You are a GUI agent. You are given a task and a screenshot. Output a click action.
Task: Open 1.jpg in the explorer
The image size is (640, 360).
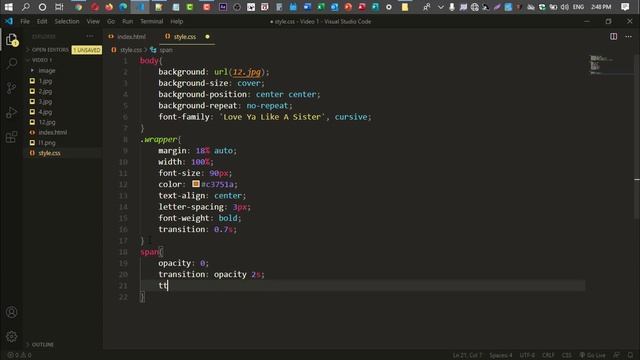click(45, 81)
